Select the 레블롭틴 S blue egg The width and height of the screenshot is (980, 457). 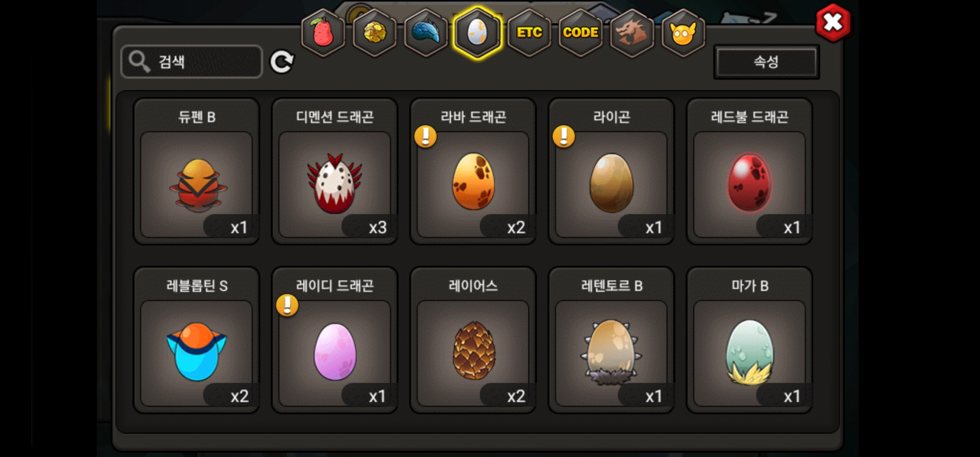(196, 340)
